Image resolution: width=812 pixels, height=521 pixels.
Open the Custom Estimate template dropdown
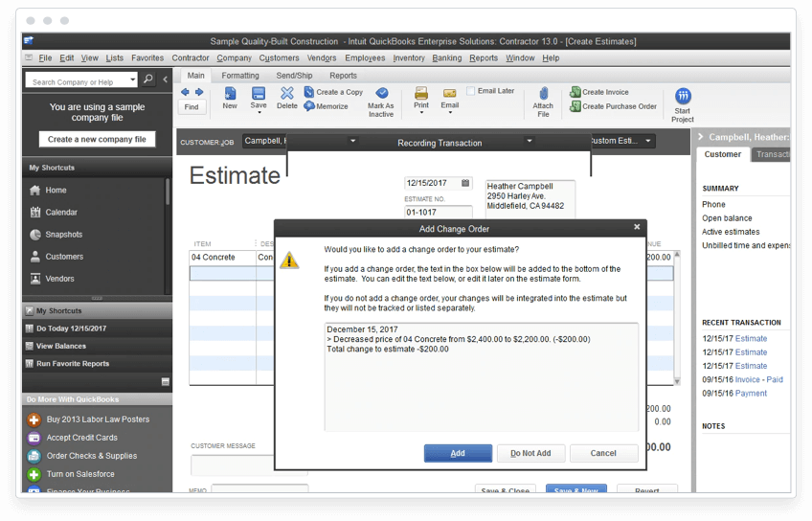(x=648, y=141)
